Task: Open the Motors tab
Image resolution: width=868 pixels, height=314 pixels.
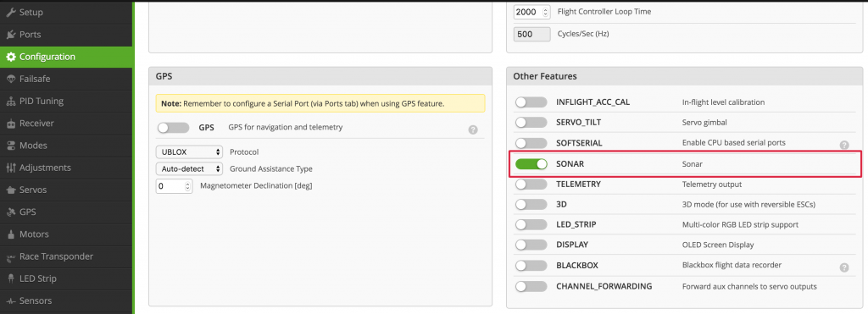Action: point(66,234)
